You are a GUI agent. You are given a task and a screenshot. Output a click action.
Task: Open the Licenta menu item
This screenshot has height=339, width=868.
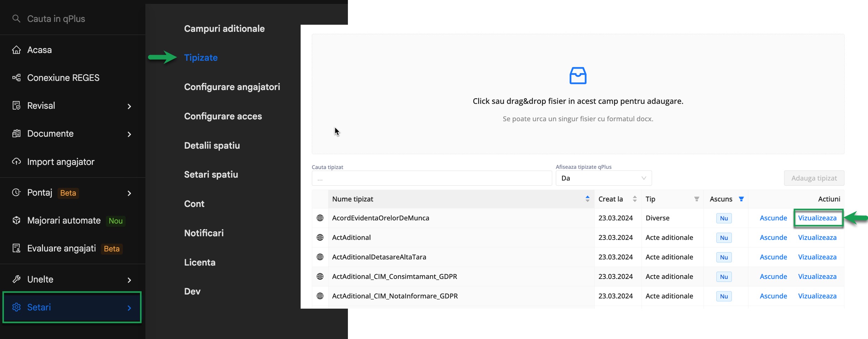(200, 262)
